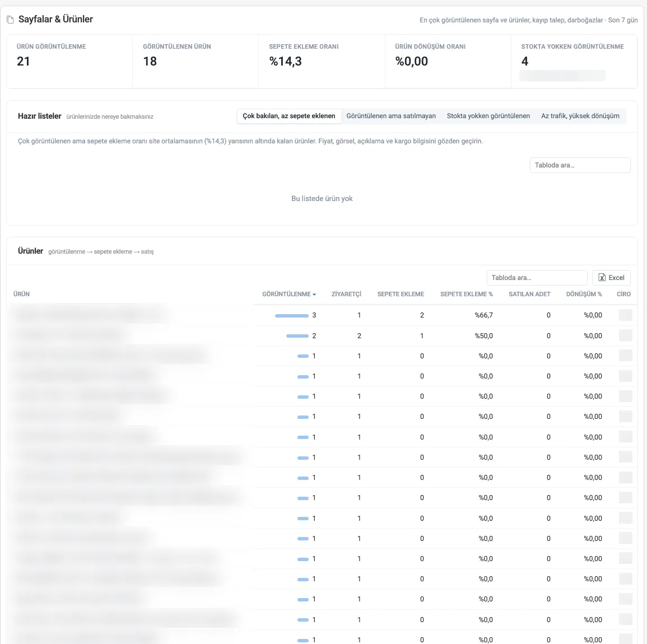
Task: Export the product table with Excel button
Action: tap(611, 278)
